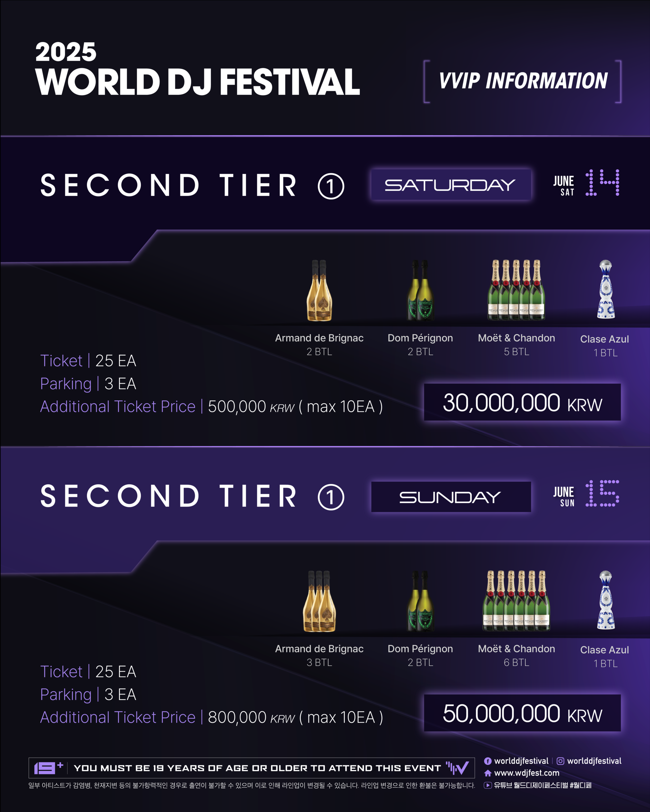
Task: Click the JUNE SAT 14 date marker
Action: (x=586, y=183)
